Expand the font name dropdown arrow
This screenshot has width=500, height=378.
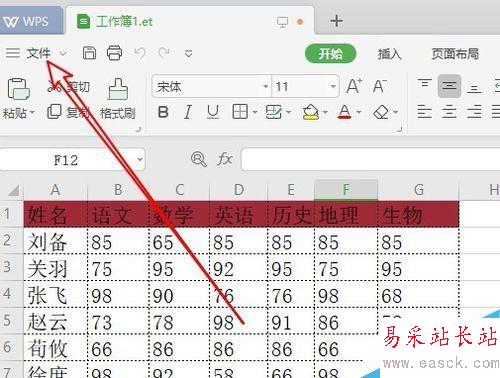coord(266,87)
